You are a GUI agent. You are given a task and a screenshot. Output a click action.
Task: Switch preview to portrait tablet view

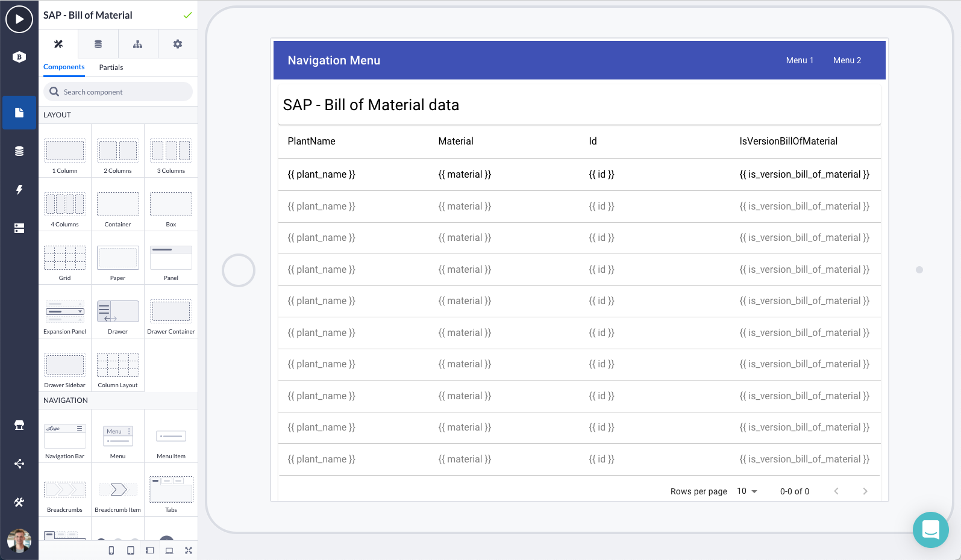coord(131,550)
